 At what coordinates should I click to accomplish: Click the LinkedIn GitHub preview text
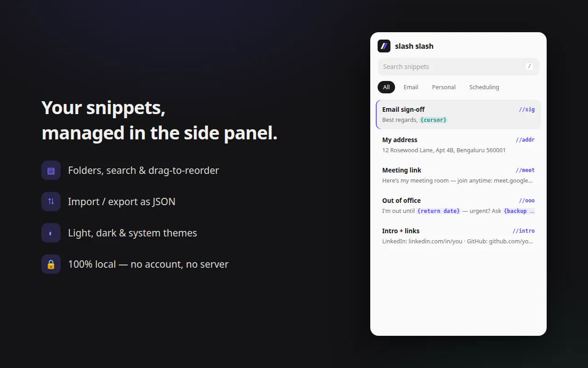458,241
